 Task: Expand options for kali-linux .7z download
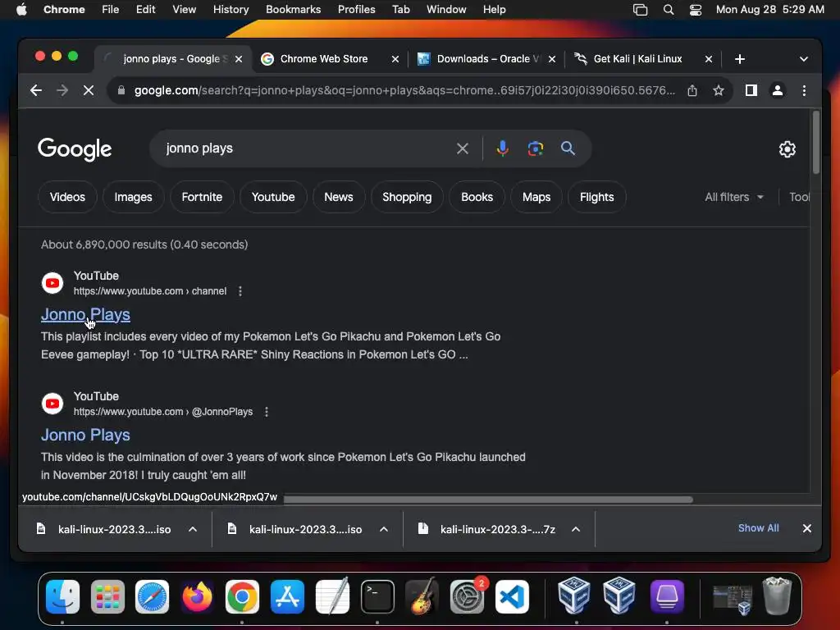575,529
